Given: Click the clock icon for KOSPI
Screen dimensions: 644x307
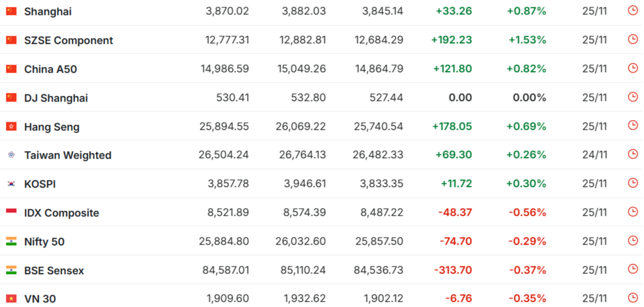Looking at the screenshot, I should coord(632,183).
